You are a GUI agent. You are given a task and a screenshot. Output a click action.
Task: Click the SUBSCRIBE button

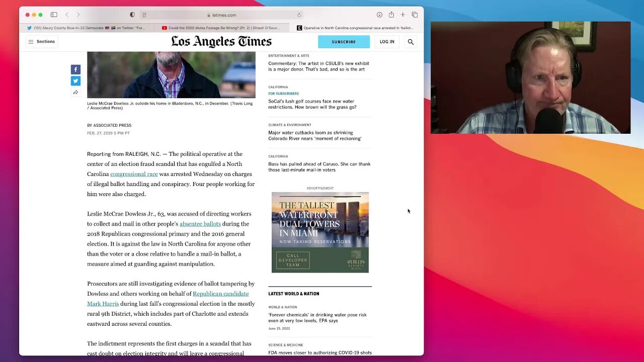point(344,42)
